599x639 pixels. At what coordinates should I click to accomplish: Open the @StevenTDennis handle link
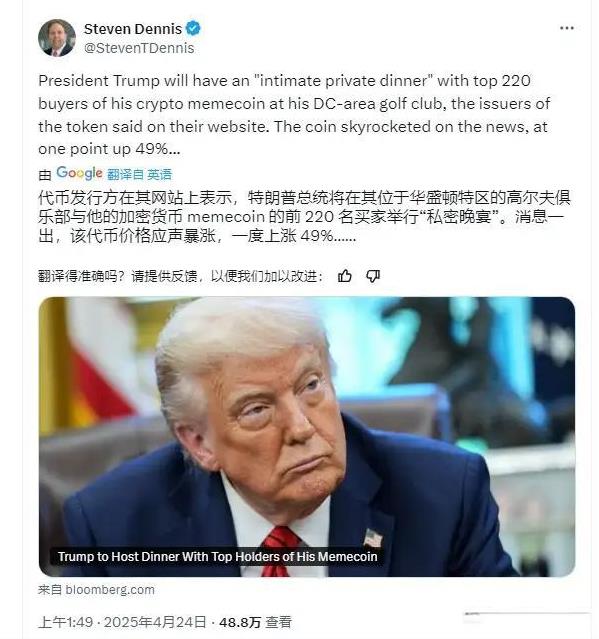[139, 48]
